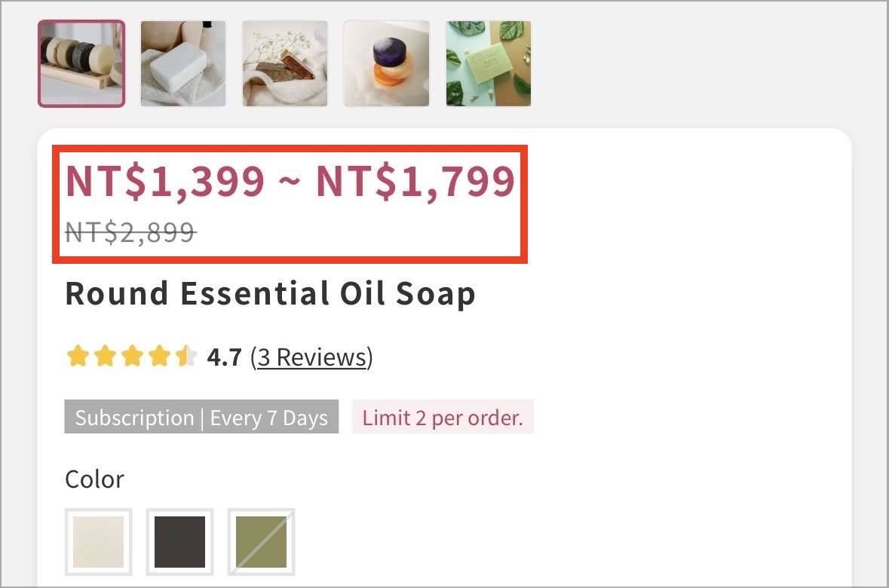Click the crossed-out NT$2,899 original price
The image size is (889, 588).
click(131, 232)
